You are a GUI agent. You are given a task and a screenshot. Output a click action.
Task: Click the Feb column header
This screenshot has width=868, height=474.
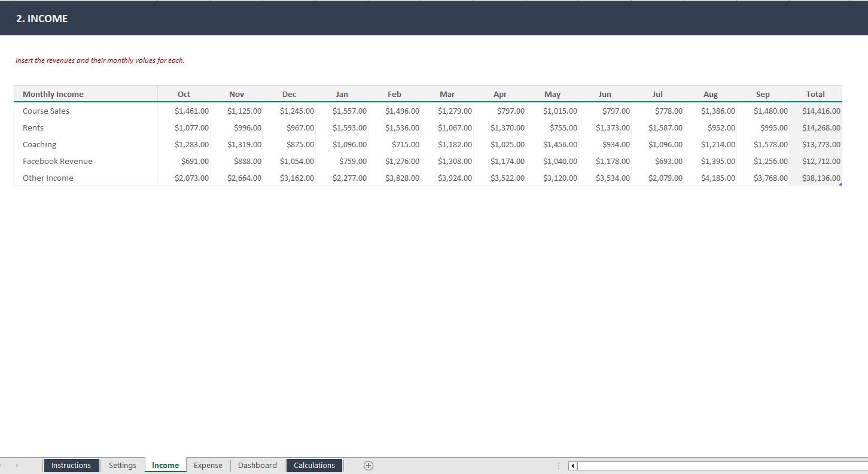pyautogui.click(x=395, y=94)
